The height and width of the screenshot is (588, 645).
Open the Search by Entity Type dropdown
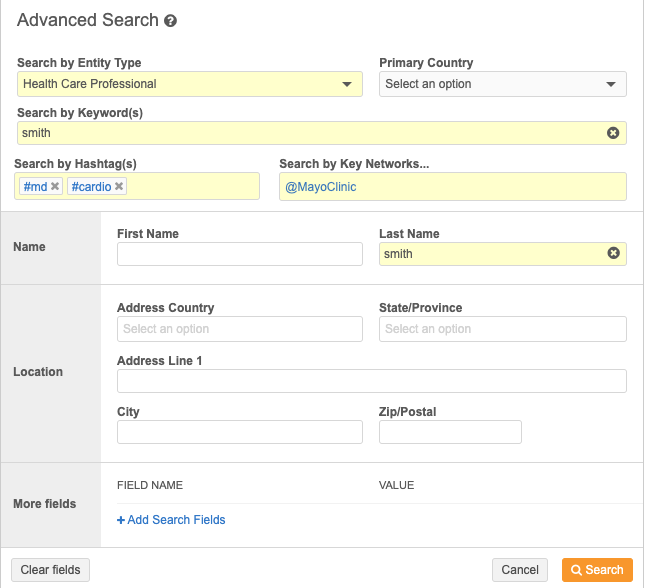click(x=190, y=84)
